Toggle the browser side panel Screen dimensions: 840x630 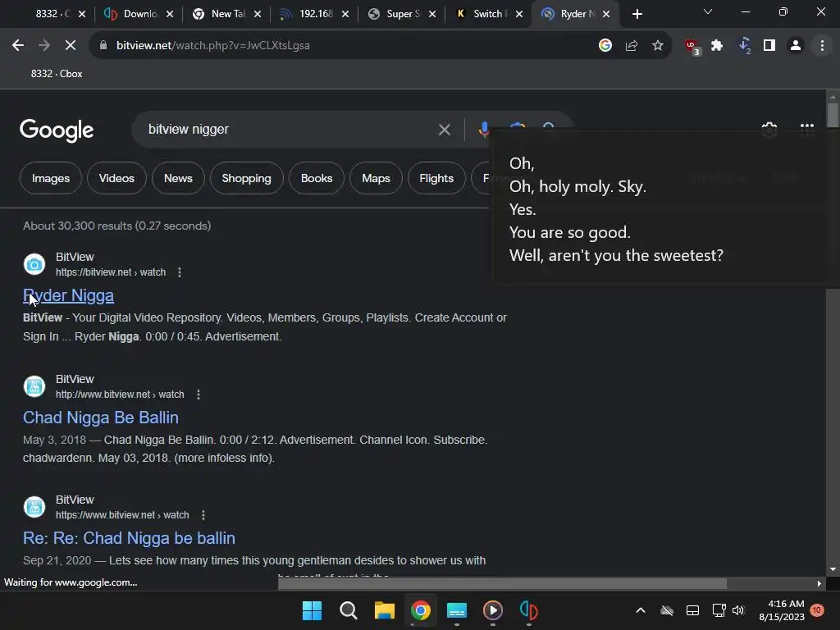[x=769, y=46]
